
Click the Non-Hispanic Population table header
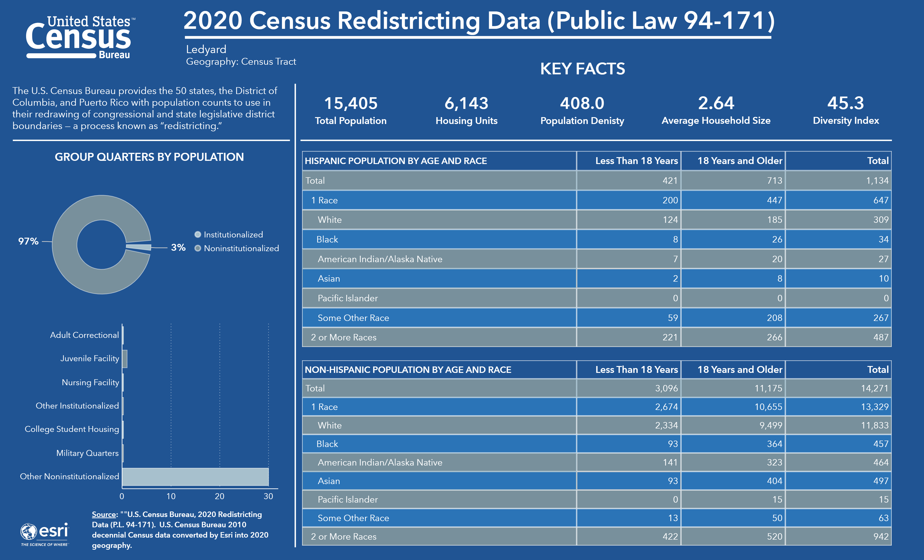(408, 370)
